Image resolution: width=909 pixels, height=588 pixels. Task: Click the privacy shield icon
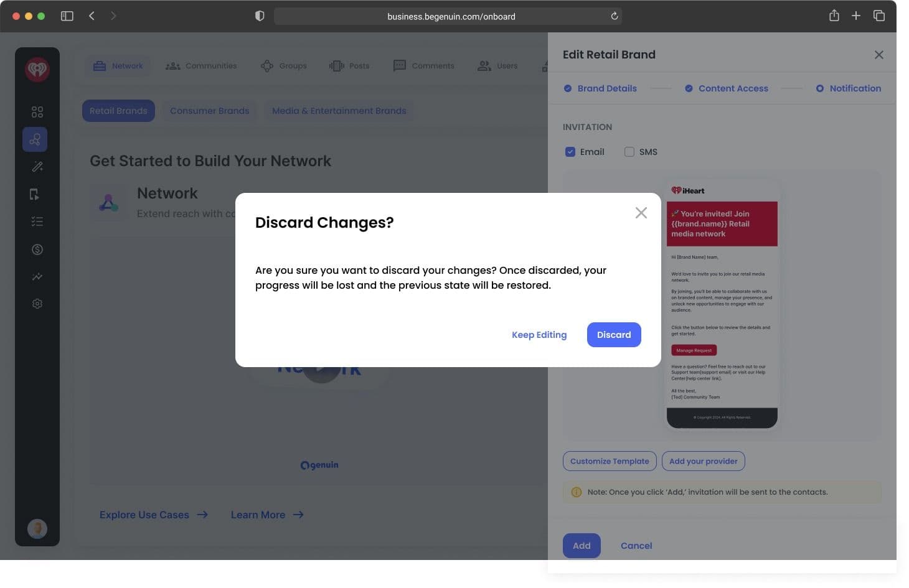[x=260, y=16]
